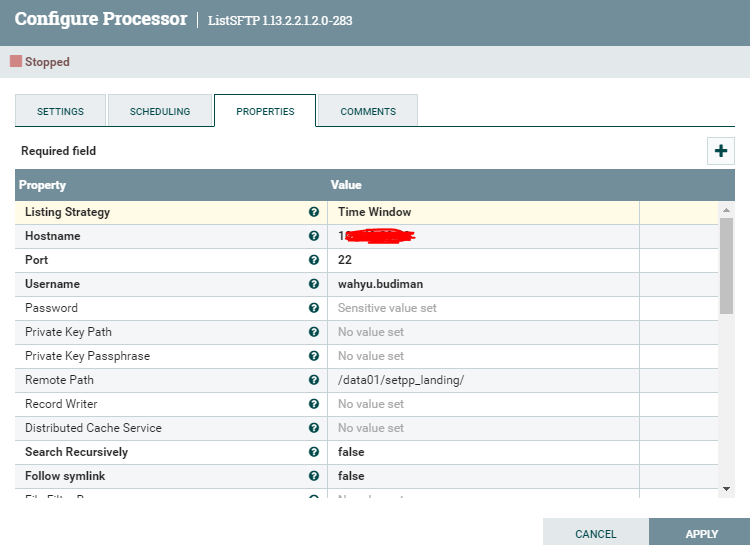
Task: Open help icon for Port
Action: (x=314, y=260)
